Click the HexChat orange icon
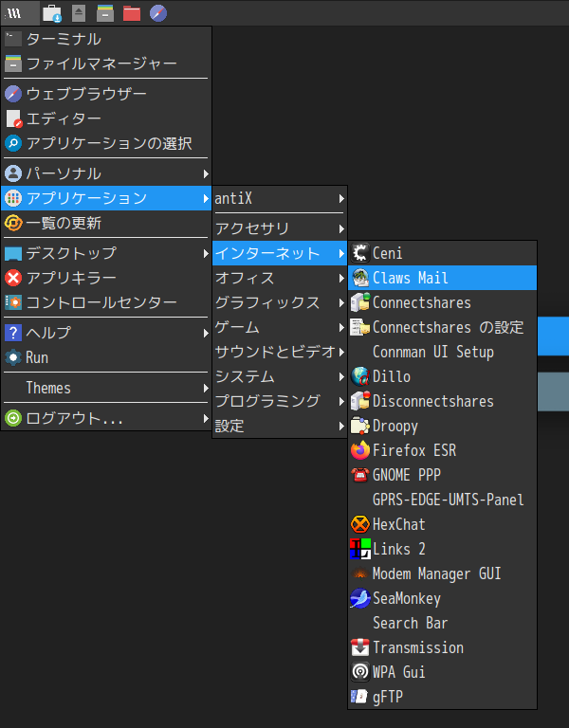Viewport: 569px width, 728px height. click(360, 524)
